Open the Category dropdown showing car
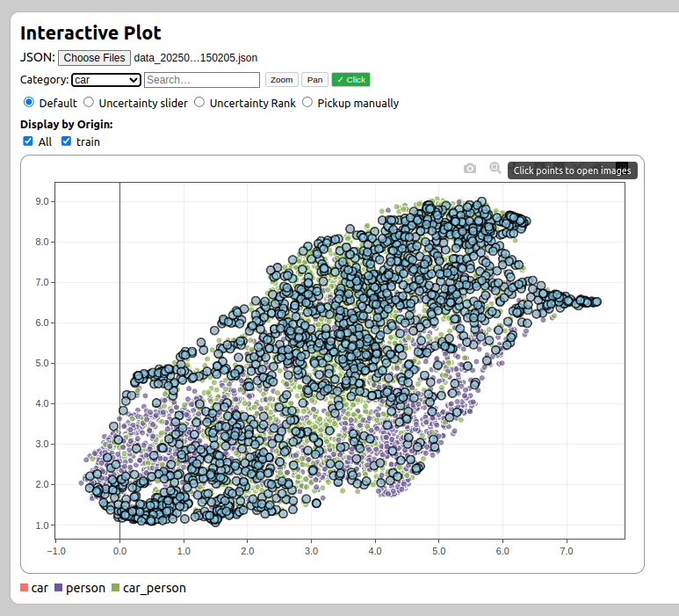 click(x=106, y=80)
